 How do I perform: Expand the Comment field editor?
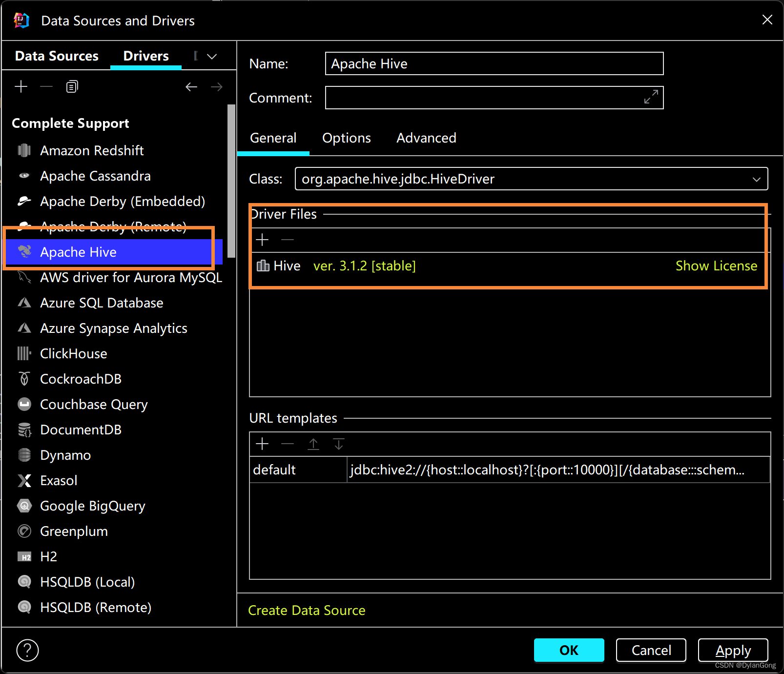tap(651, 97)
